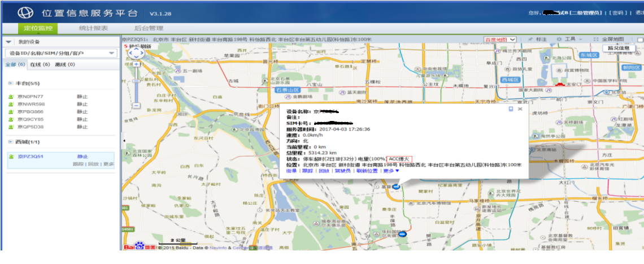Click the map zoom-out minus button
Image resolution: width=644 pixels, height=264 pixels.
coord(136,105)
